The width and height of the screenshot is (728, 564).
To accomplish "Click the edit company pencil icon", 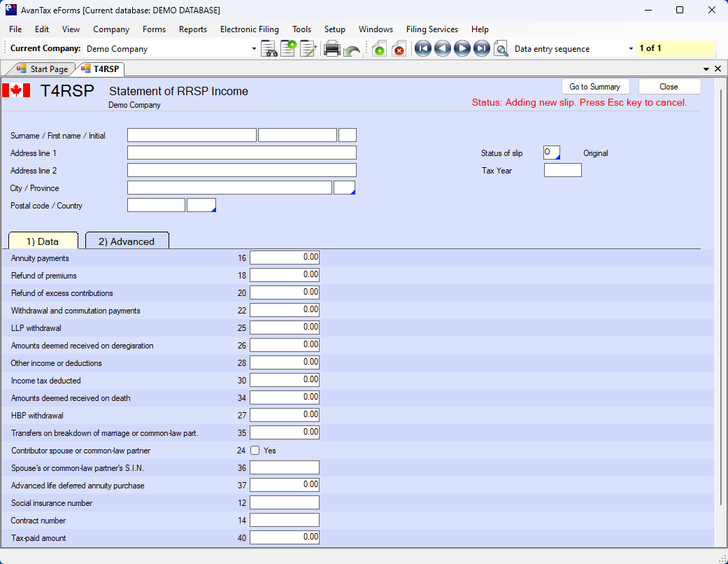I will click(308, 49).
